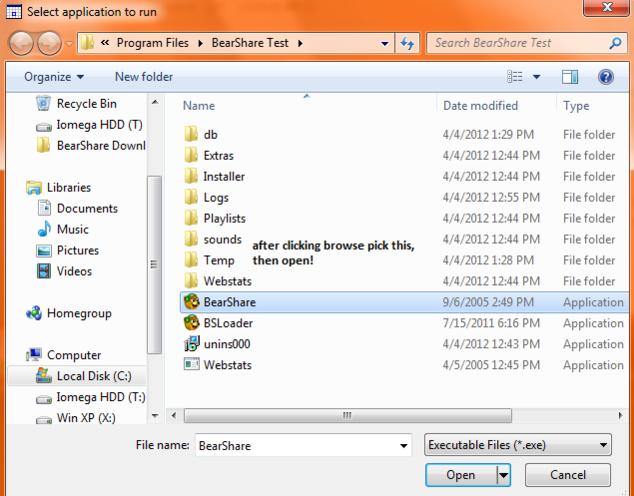Viewport: 634px width, 496px height.
Task: Expand the view options dropdown arrow
Action: (x=536, y=77)
